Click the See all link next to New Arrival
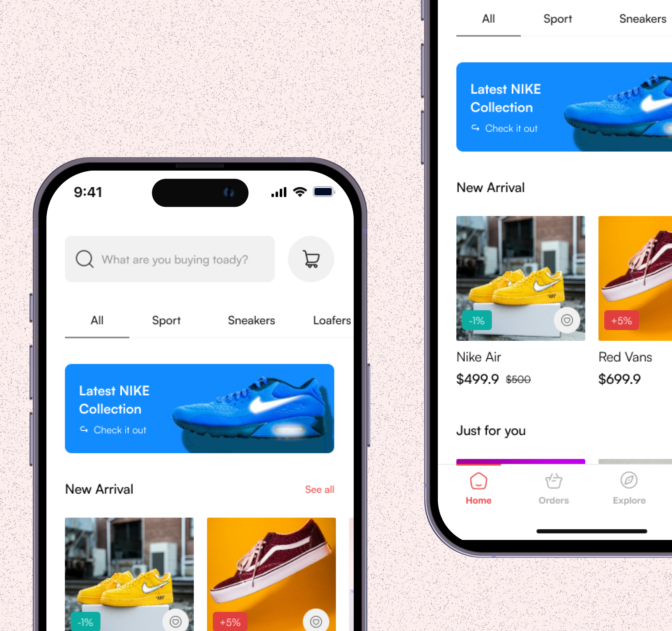This screenshot has height=631, width=672. pos(319,490)
